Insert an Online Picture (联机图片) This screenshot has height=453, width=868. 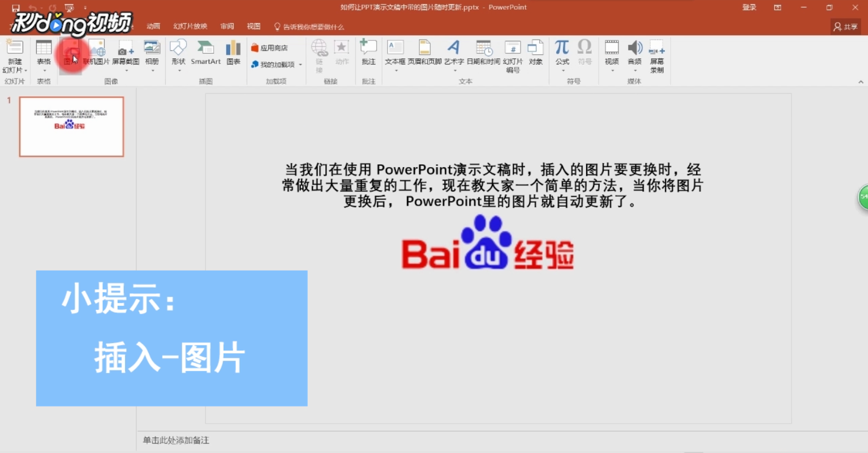tap(97, 53)
